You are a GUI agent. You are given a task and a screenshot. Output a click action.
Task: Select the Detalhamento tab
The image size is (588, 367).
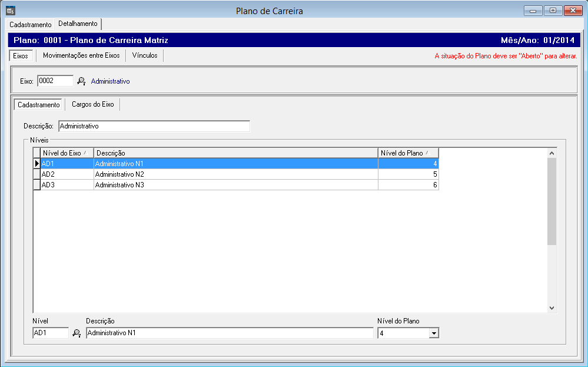(78, 24)
